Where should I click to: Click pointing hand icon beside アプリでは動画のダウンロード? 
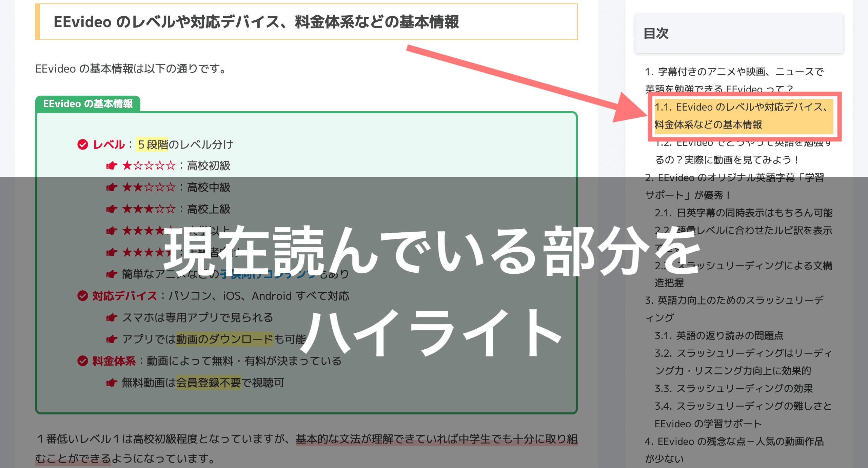coord(112,339)
